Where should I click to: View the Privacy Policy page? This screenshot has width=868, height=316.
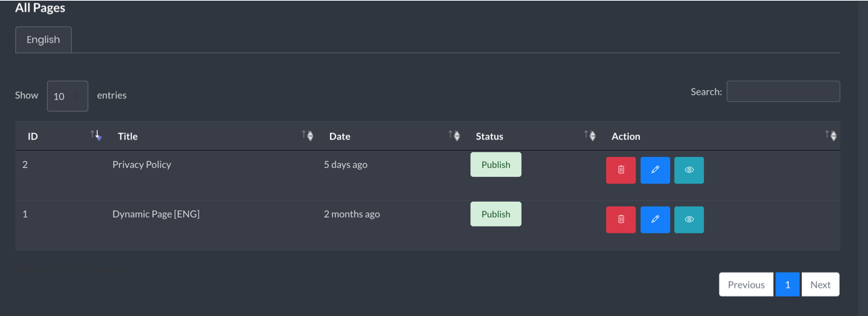point(689,170)
